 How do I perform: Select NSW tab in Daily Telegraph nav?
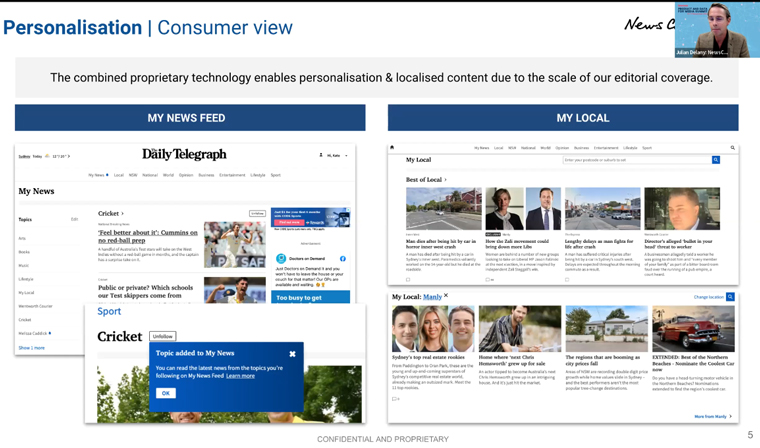coord(133,175)
